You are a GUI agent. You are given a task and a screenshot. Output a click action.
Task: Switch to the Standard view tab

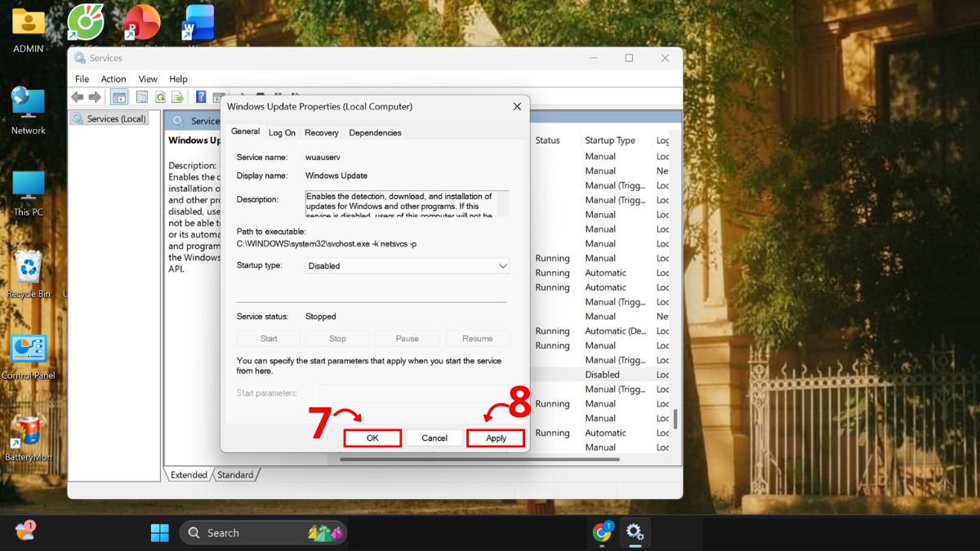(235, 474)
